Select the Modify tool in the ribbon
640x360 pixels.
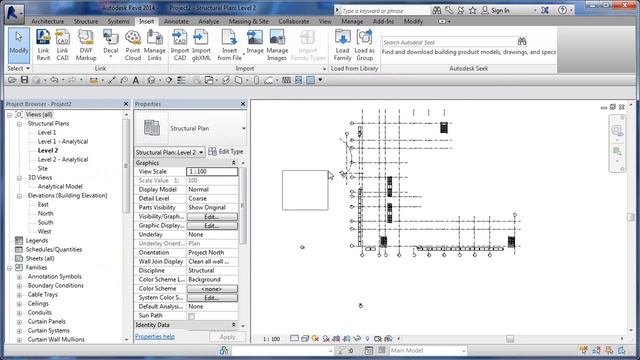[19, 45]
